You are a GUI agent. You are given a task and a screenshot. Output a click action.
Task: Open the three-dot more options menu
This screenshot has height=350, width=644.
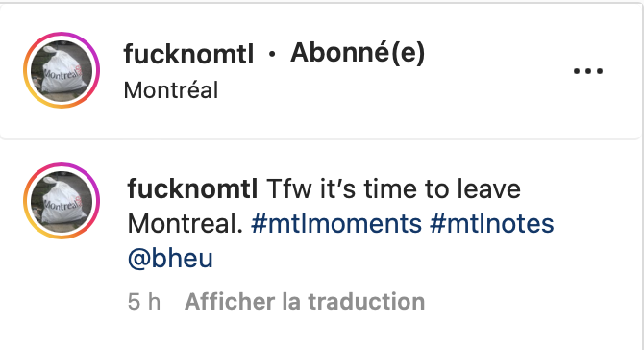click(588, 71)
